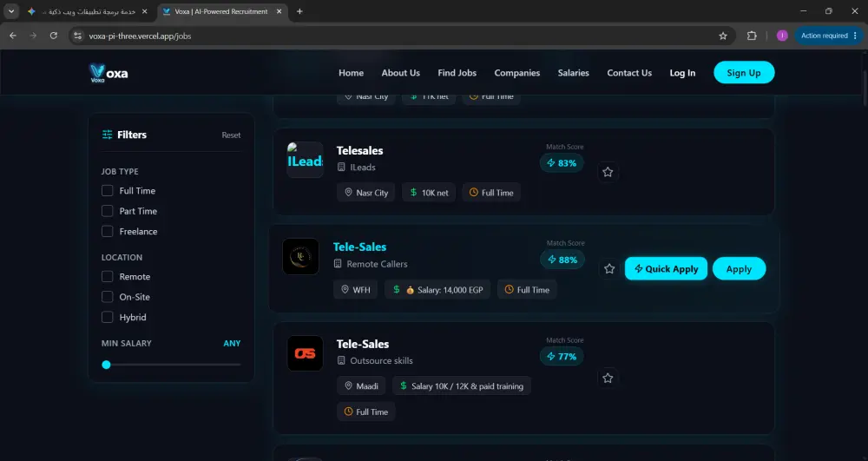Viewport: 868px width, 461px height.
Task: Open Contact Us page
Action: [629, 73]
